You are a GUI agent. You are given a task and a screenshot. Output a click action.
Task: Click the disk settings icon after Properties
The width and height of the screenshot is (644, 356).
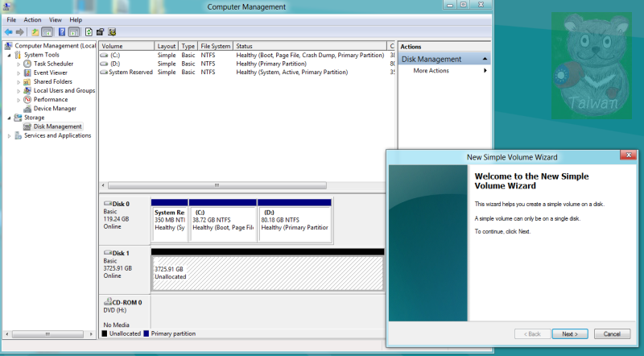click(112, 32)
